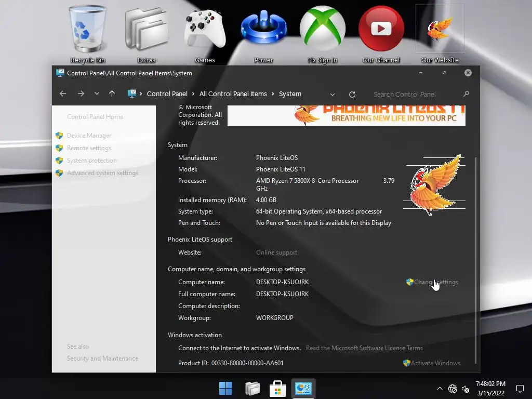Open the Our Website phoenix icon
The height and width of the screenshot is (399, 532).
(440, 34)
